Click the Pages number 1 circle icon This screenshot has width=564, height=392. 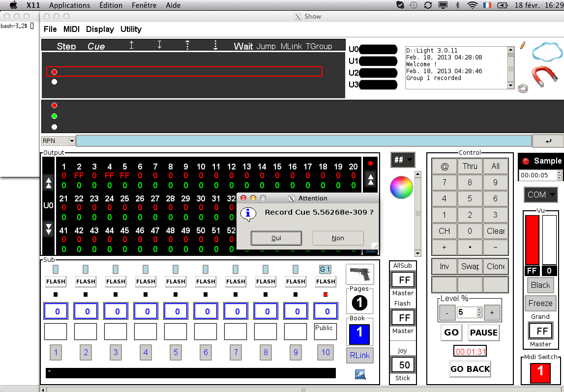[359, 303]
